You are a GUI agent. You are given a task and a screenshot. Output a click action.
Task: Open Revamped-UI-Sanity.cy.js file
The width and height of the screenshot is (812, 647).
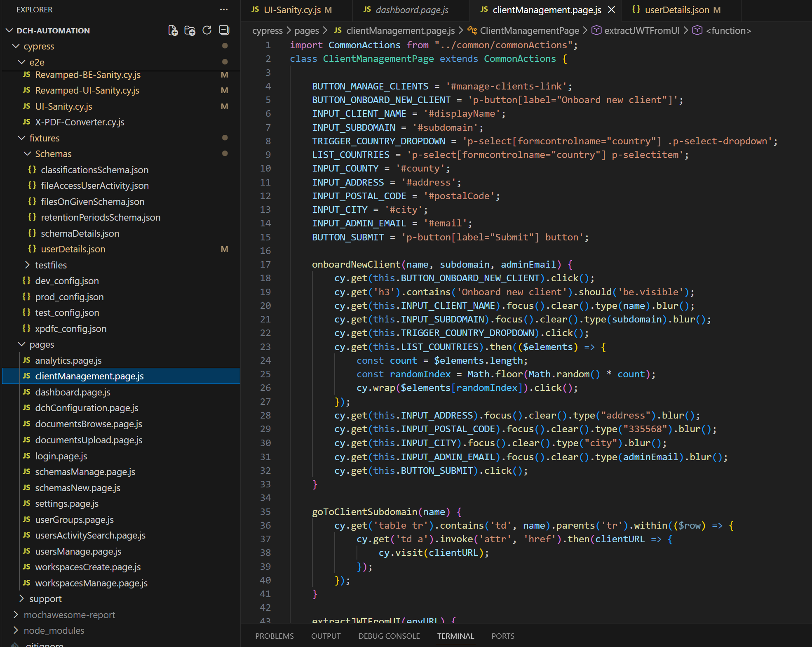tap(87, 90)
